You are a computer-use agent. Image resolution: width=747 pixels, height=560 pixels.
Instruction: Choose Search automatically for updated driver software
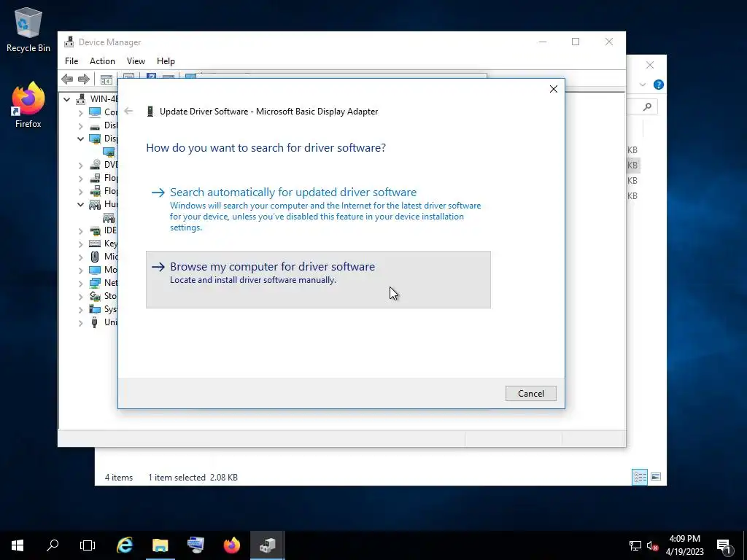click(318, 209)
